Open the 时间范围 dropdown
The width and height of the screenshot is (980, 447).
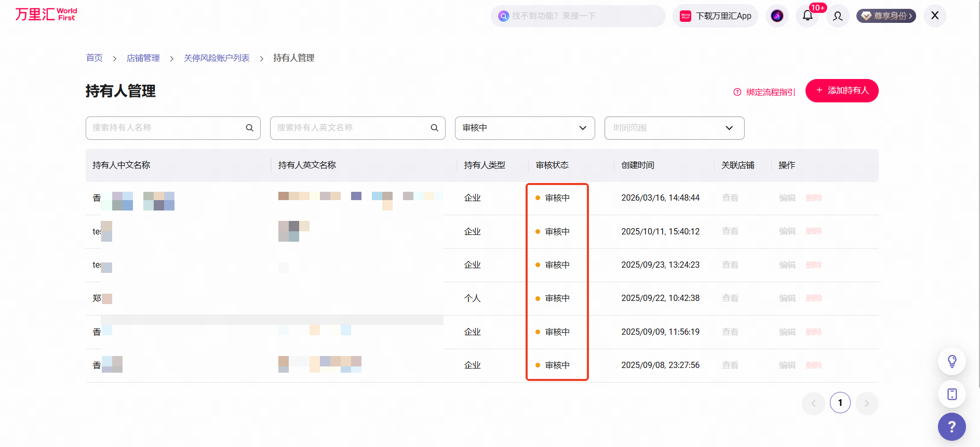(675, 128)
